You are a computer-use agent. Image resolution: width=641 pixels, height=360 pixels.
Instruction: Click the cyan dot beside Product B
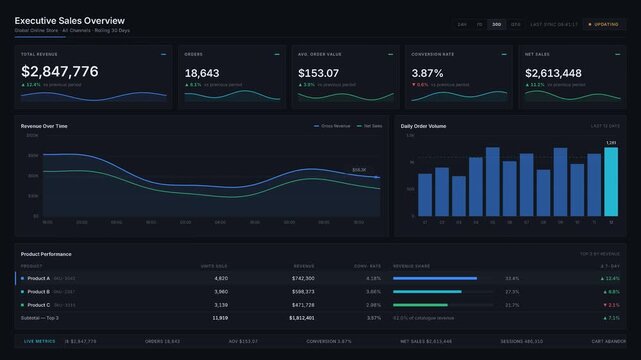(22, 292)
